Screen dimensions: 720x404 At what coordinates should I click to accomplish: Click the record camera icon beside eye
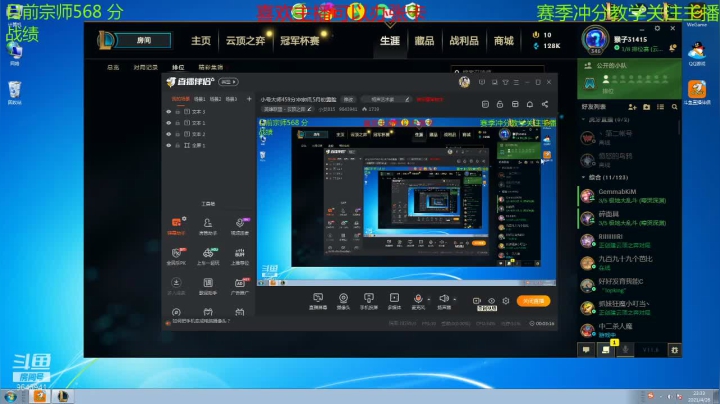(477, 301)
